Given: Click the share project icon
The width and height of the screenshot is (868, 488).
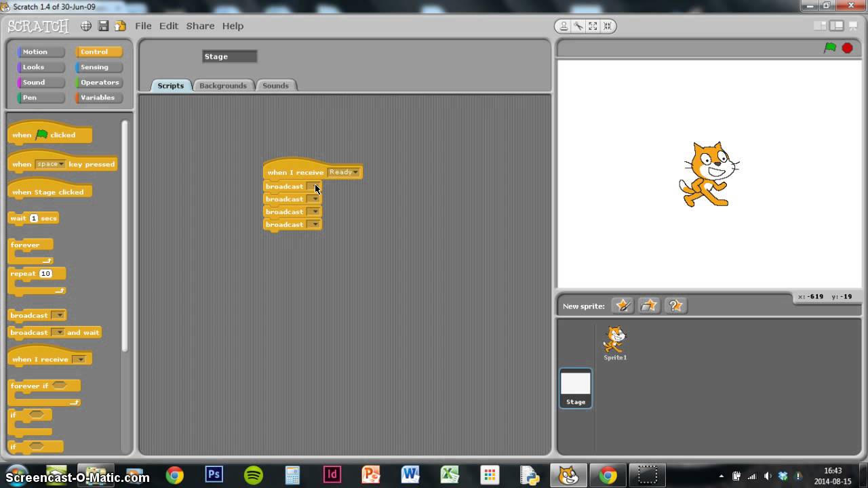Looking at the screenshot, I should click(120, 26).
